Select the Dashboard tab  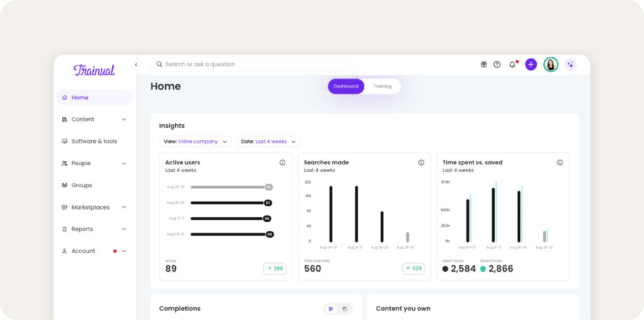pos(346,86)
